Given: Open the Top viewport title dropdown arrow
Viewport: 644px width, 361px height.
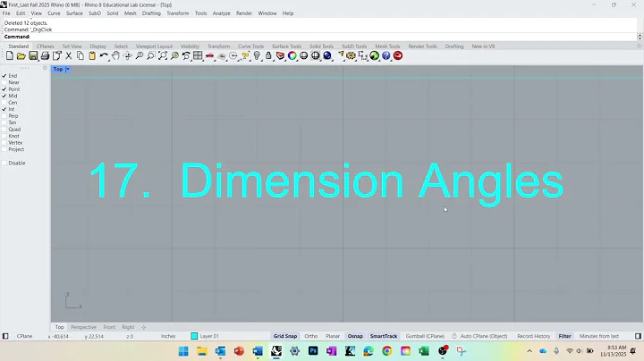Looking at the screenshot, I should tap(68, 70).
